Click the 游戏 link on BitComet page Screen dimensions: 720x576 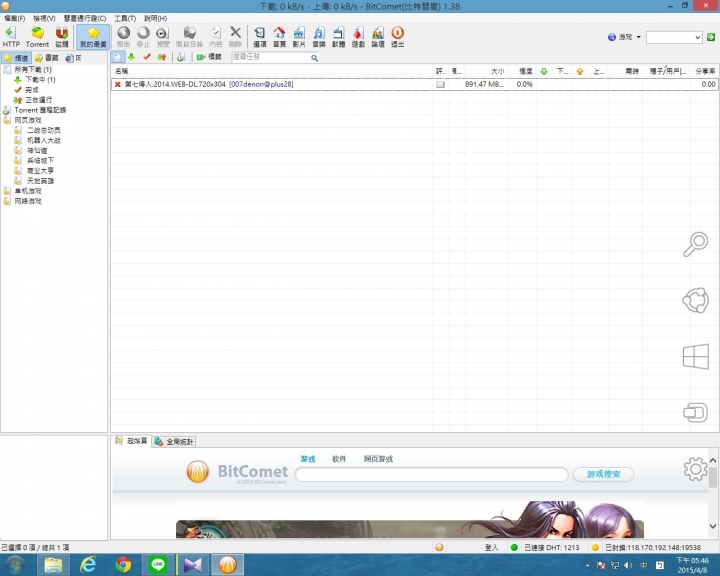tap(308, 459)
